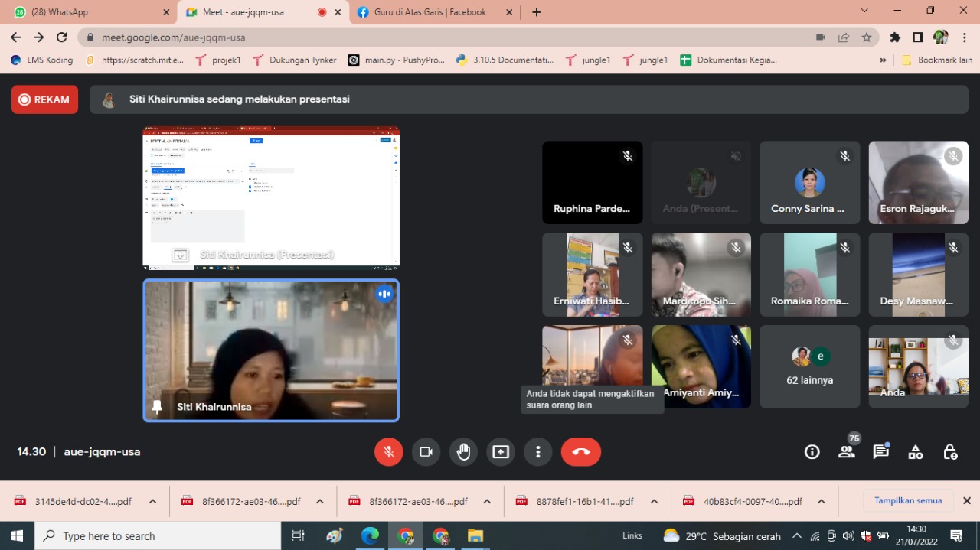Open 3.10.5 Documentation bookmark
This screenshot has width=980, height=550.
click(x=505, y=60)
